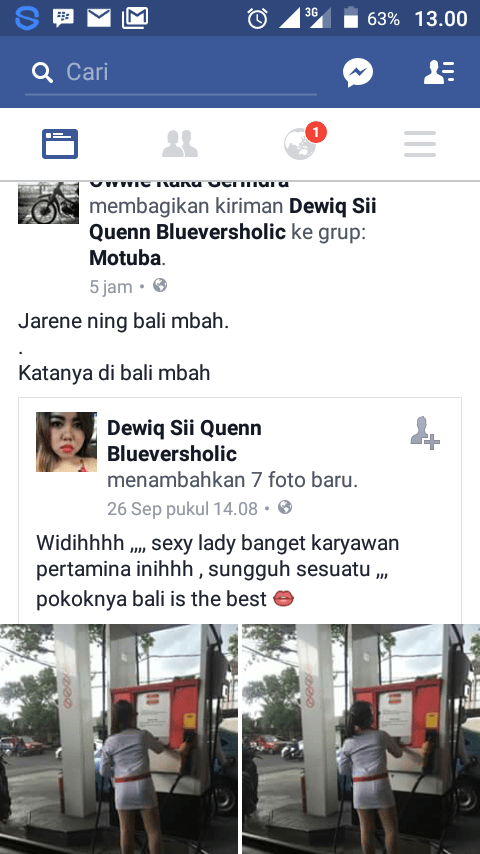Open the Messenger chat icon
The width and height of the screenshot is (480, 854).
(x=358, y=72)
